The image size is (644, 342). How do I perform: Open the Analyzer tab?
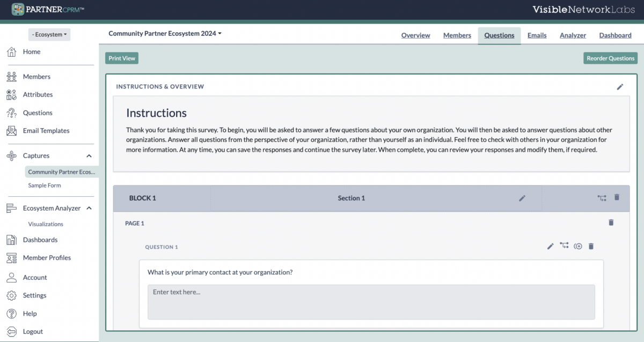click(573, 35)
